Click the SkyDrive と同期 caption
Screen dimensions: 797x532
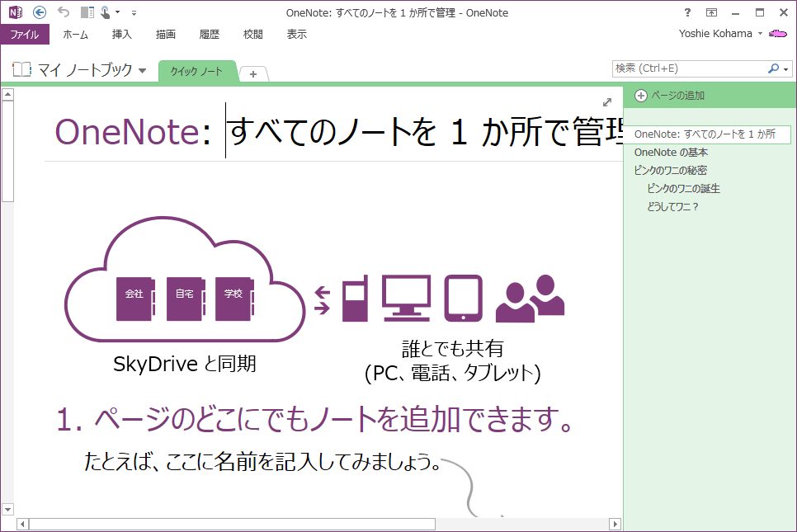185,364
